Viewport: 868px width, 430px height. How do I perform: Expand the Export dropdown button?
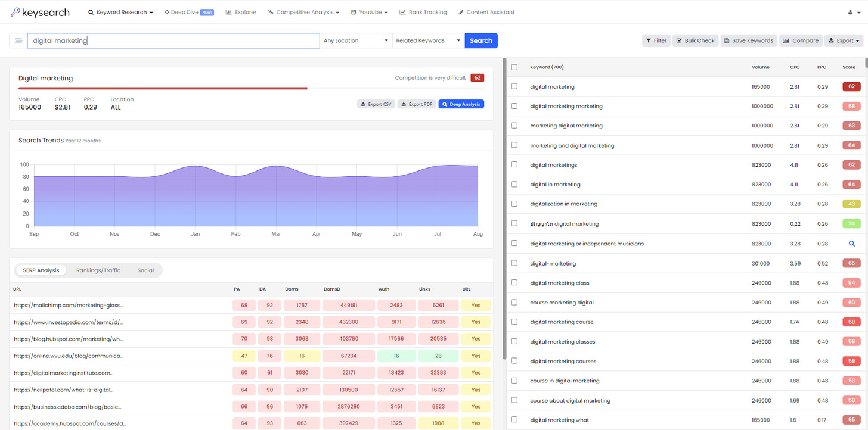point(844,40)
